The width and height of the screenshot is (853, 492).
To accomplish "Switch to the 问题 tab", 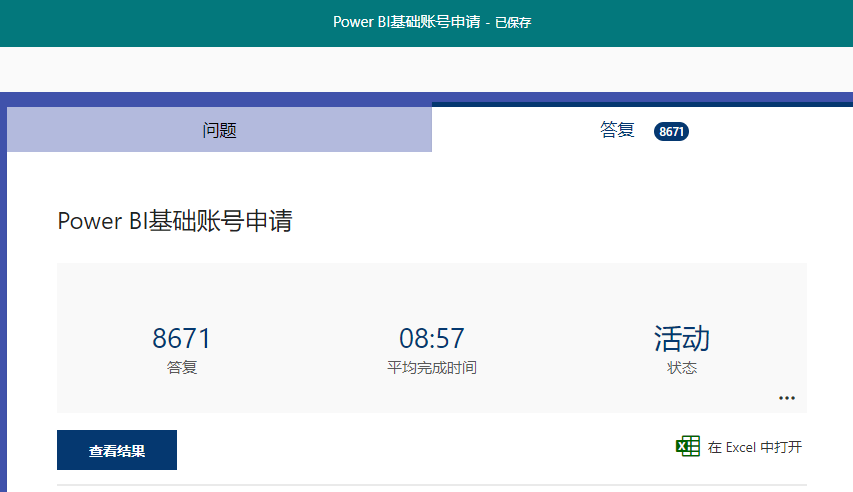I will [219, 130].
